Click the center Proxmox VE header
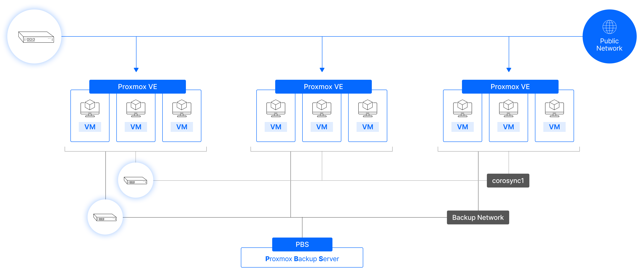This screenshot has height=277, width=644. pyautogui.click(x=323, y=87)
